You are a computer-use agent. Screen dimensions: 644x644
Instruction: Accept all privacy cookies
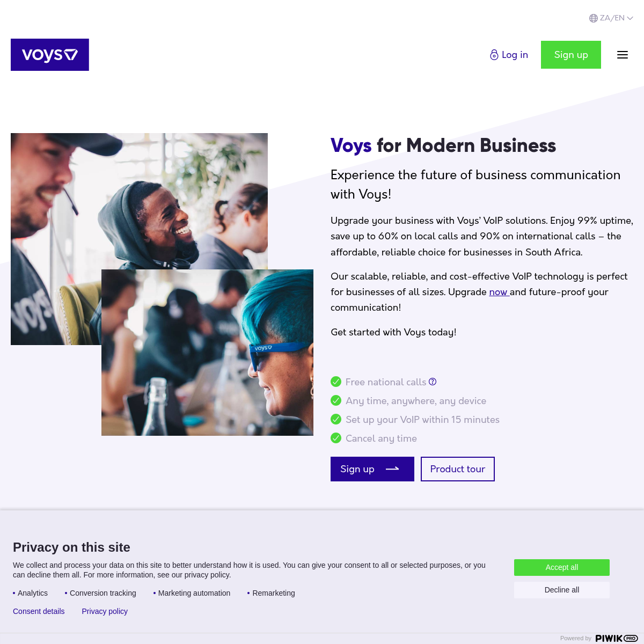click(562, 567)
